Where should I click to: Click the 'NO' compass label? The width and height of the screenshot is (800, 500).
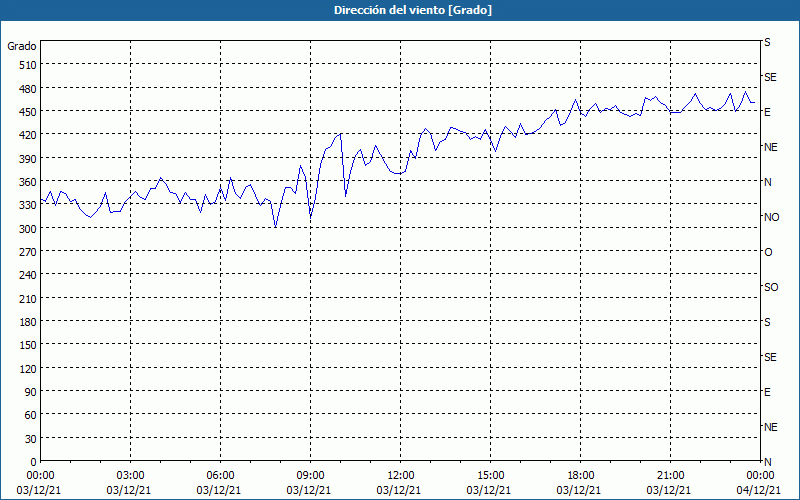click(x=771, y=217)
